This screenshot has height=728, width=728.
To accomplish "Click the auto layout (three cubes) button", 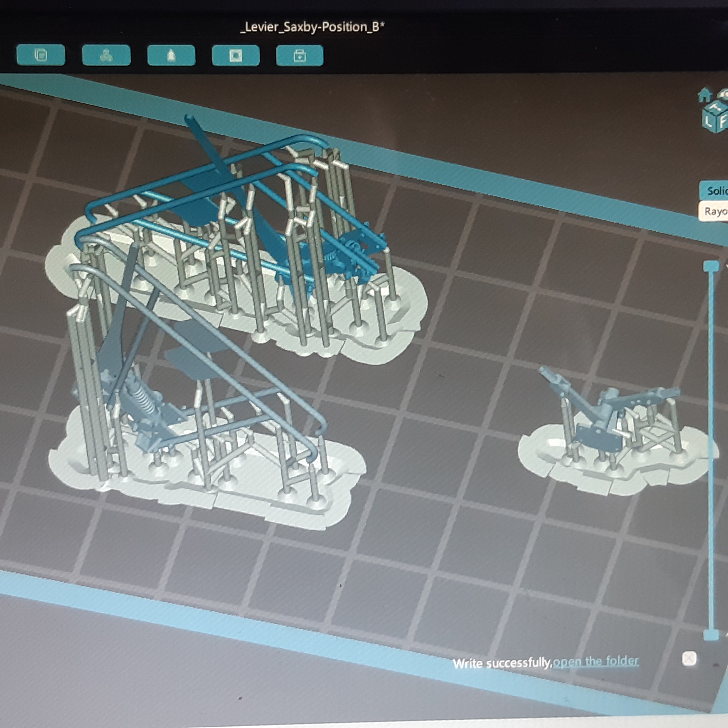I will 106,55.
